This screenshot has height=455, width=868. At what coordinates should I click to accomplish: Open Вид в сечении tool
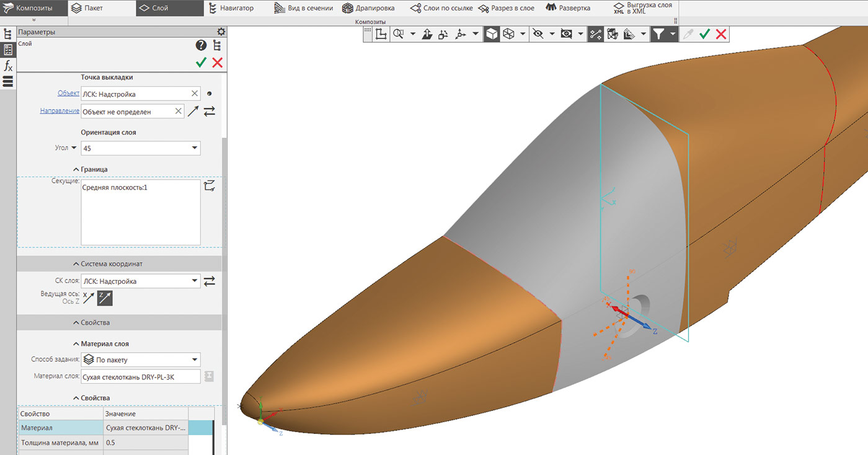coord(304,8)
